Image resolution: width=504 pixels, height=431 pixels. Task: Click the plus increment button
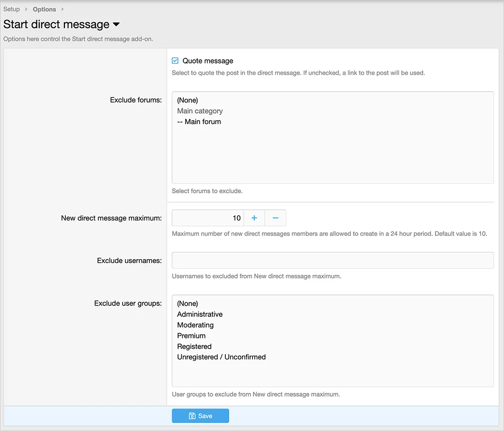[x=254, y=218]
